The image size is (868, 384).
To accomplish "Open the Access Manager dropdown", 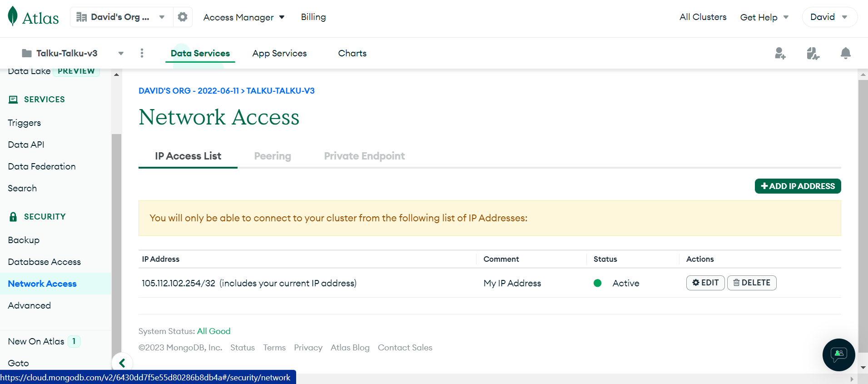I will (244, 17).
